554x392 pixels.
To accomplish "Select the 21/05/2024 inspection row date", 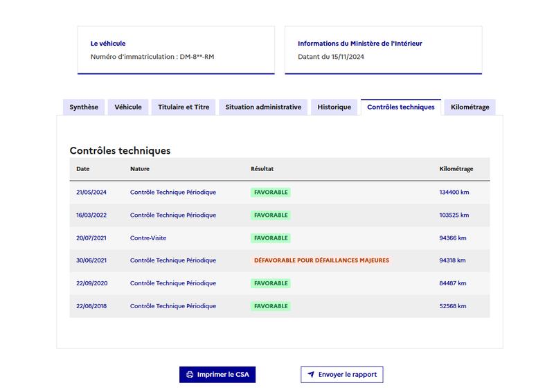I will 91,193.
